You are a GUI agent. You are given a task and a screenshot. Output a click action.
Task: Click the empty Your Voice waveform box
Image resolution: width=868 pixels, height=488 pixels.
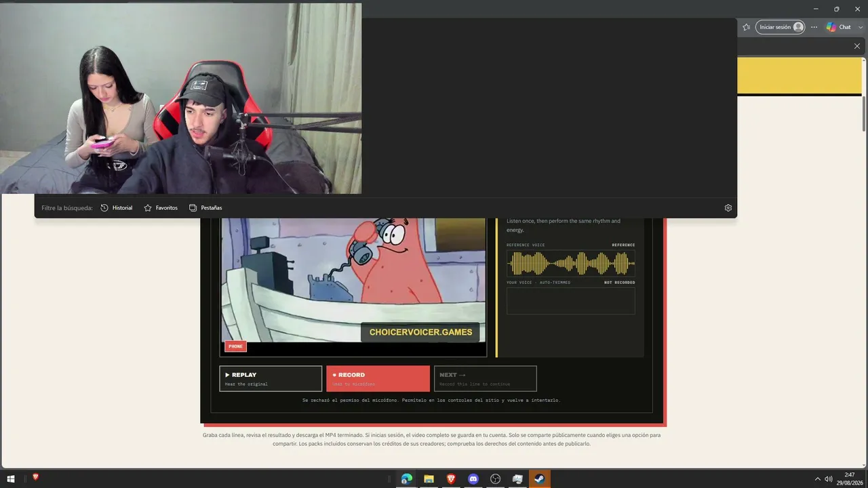click(x=571, y=301)
